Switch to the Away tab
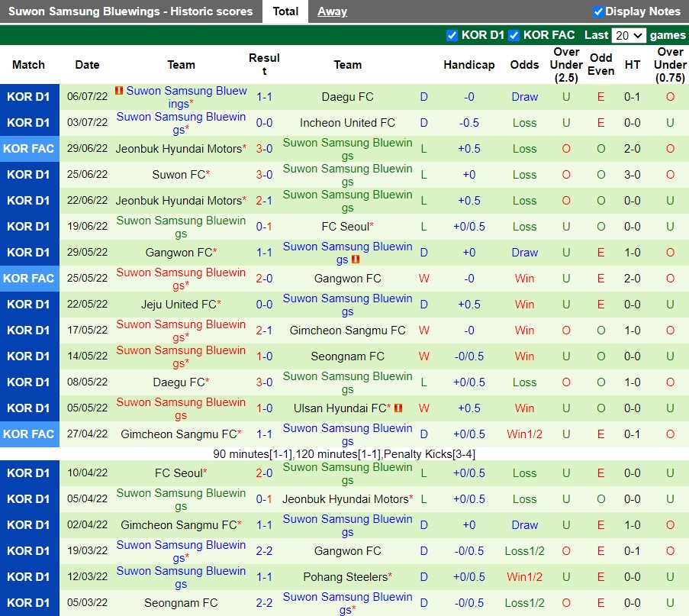 [x=333, y=11]
